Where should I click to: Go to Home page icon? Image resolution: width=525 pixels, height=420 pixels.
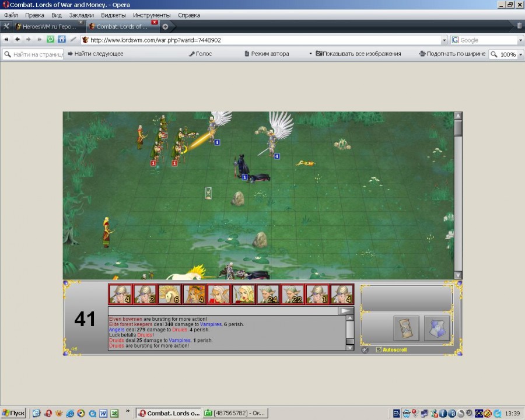coord(62,40)
